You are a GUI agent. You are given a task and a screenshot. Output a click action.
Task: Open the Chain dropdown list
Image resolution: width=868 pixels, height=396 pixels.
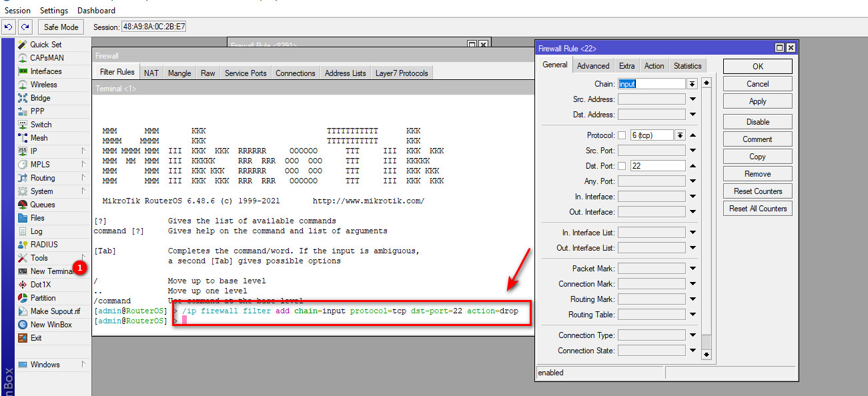(692, 84)
